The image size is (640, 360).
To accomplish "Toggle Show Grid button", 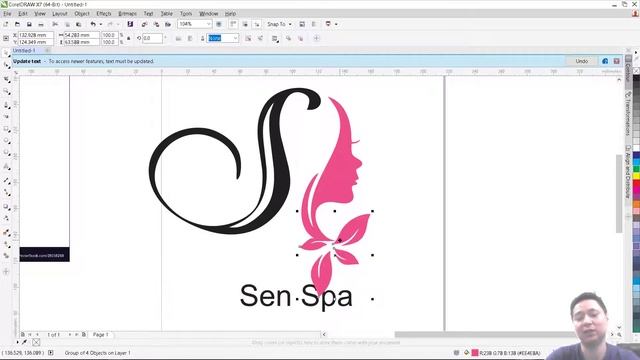I will click(245, 24).
